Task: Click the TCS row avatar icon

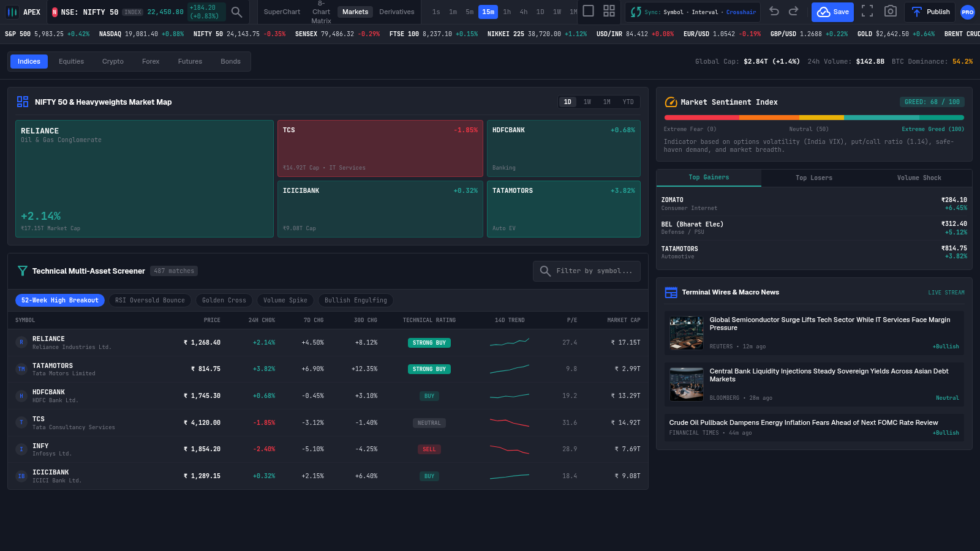Action: [21, 422]
